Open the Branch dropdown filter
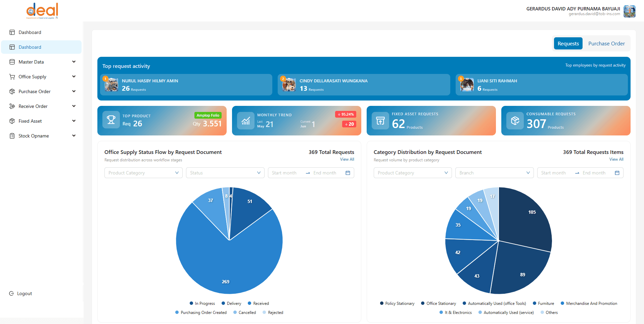The image size is (644, 324). (494, 173)
